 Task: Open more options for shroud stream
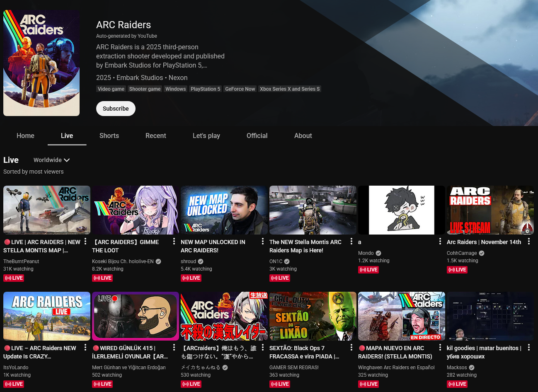pos(263,241)
